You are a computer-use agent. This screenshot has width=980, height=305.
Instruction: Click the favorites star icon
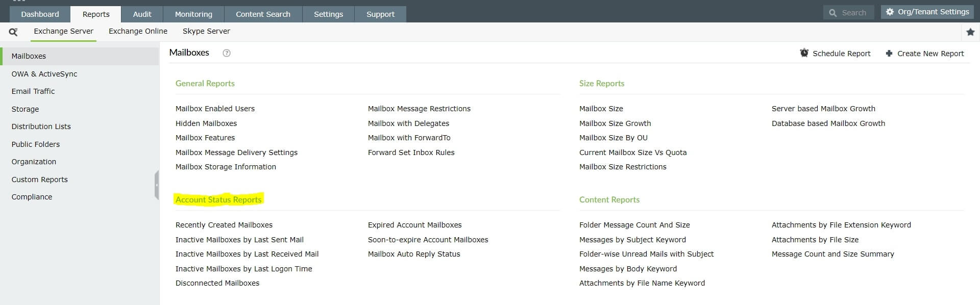click(x=970, y=32)
